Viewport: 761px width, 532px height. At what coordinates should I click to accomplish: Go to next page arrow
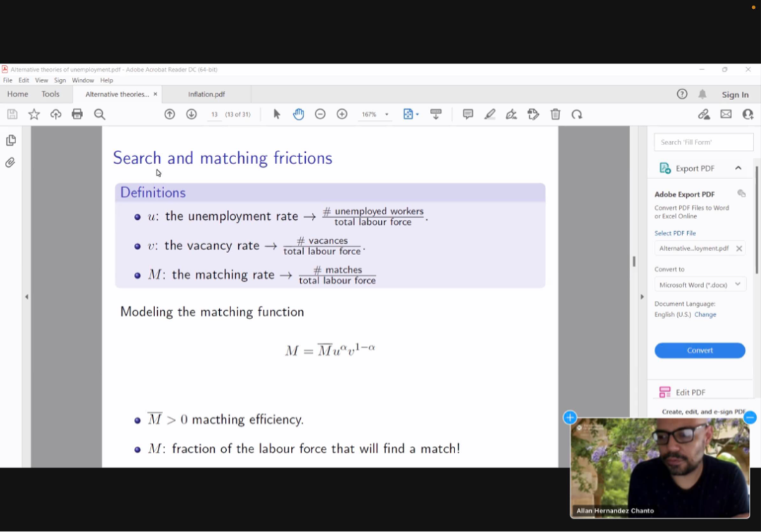click(x=191, y=114)
